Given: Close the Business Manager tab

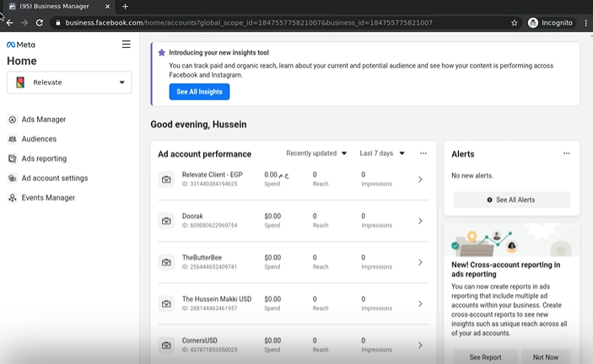Looking at the screenshot, I should (x=107, y=7).
